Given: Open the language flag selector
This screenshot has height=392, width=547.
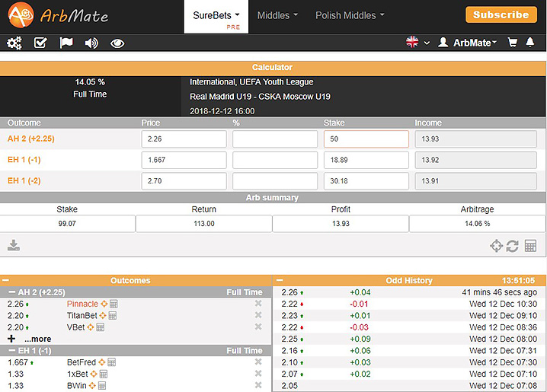Looking at the screenshot, I should [417, 43].
